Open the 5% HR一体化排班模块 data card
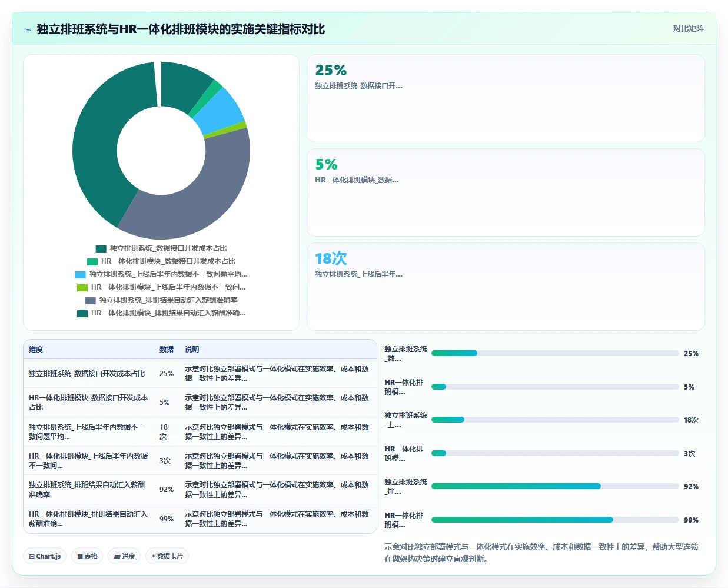This screenshot has width=728, height=588. (506, 192)
